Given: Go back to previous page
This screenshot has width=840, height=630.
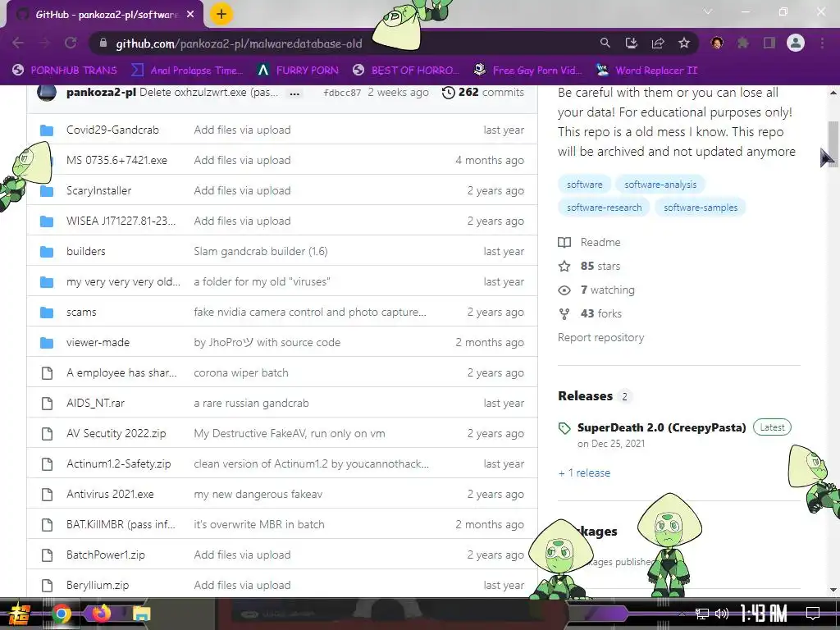Looking at the screenshot, I should pos(18,43).
